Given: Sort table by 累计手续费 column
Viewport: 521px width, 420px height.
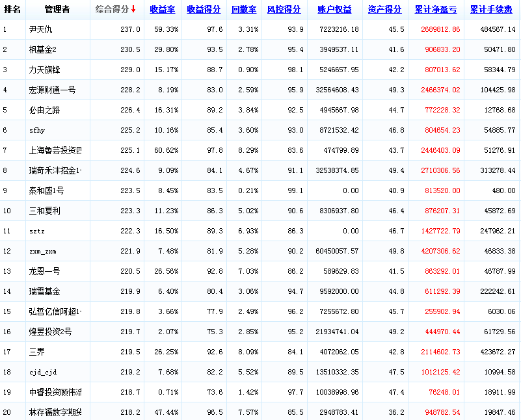Looking at the screenshot, I should tap(492, 10).
